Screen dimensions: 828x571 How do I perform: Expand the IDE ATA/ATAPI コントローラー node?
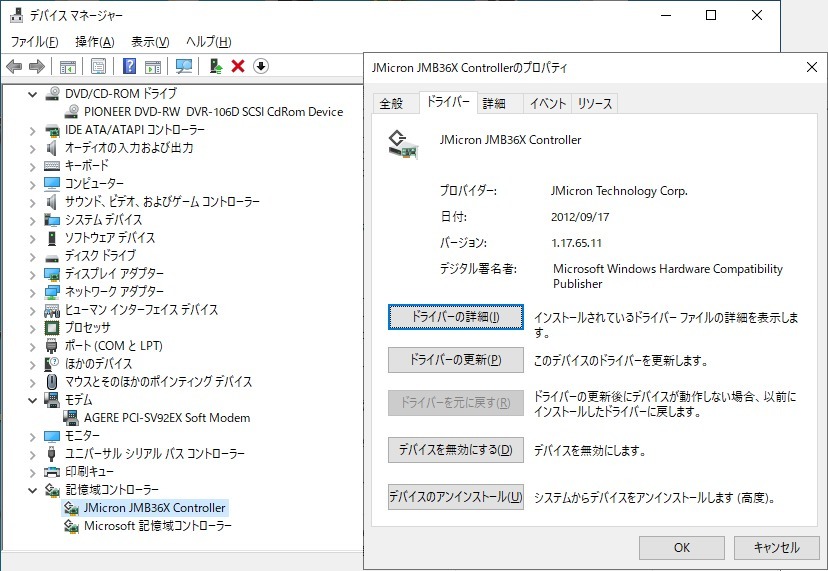[x=33, y=130]
